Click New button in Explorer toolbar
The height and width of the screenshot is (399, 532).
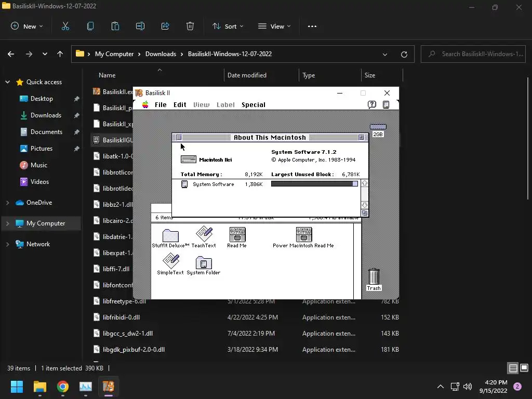click(27, 26)
